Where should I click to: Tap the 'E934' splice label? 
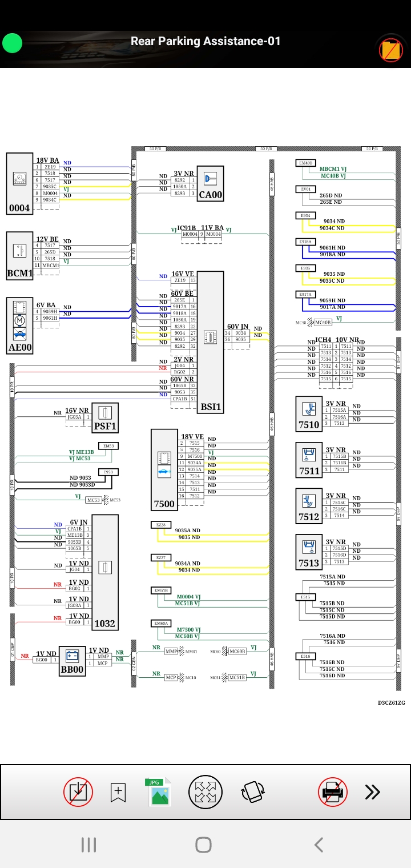click(306, 215)
